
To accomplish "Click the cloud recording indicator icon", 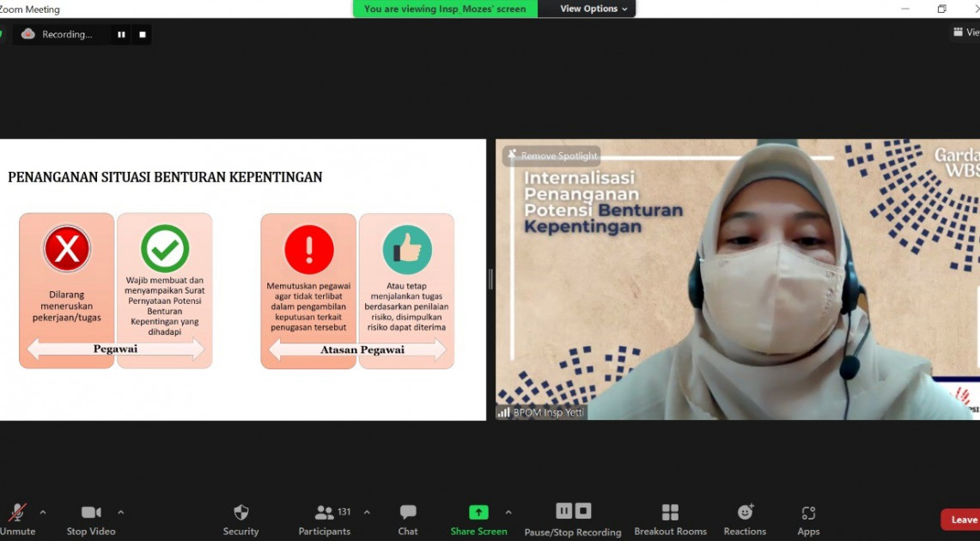I will [28, 34].
